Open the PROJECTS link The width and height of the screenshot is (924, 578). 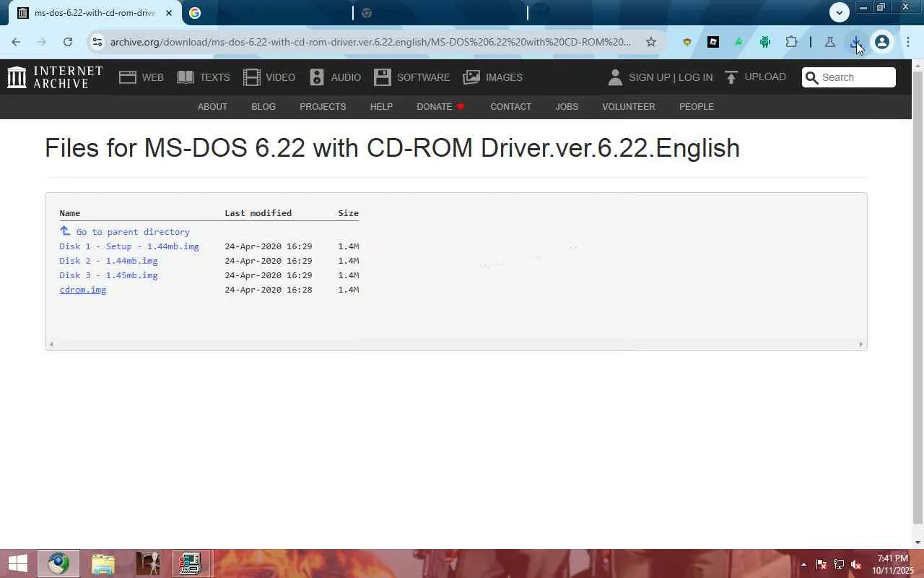[x=323, y=106]
